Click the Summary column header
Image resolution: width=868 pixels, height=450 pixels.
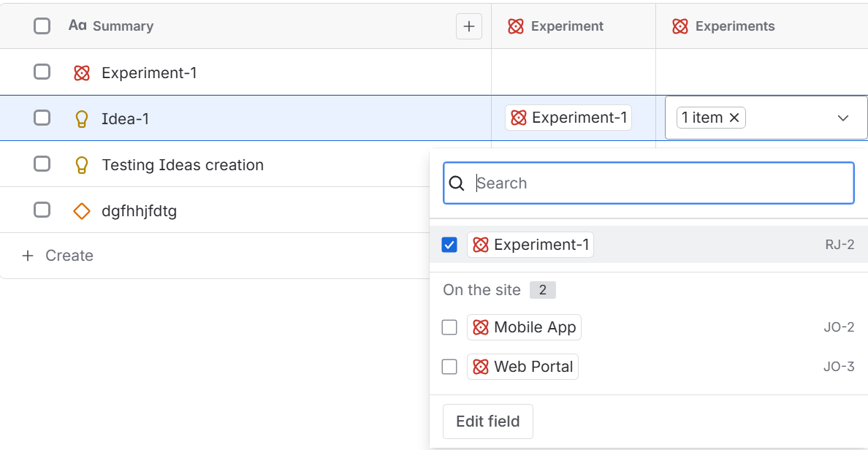point(123,26)
